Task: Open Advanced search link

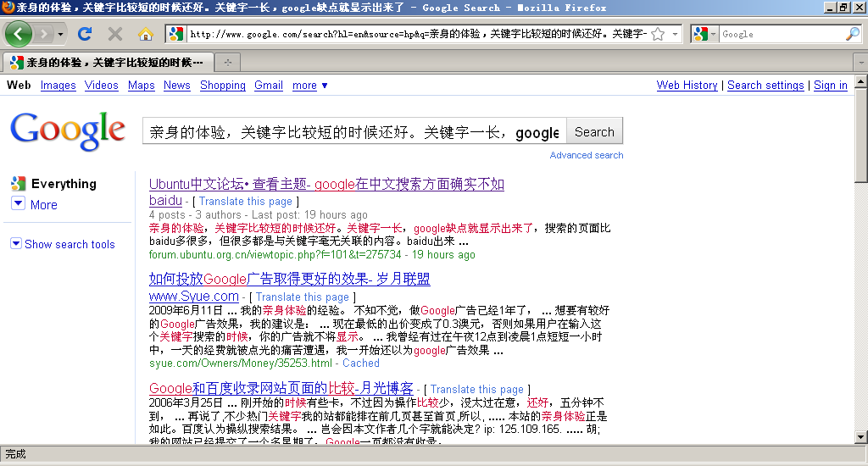Action: [587, 155]
